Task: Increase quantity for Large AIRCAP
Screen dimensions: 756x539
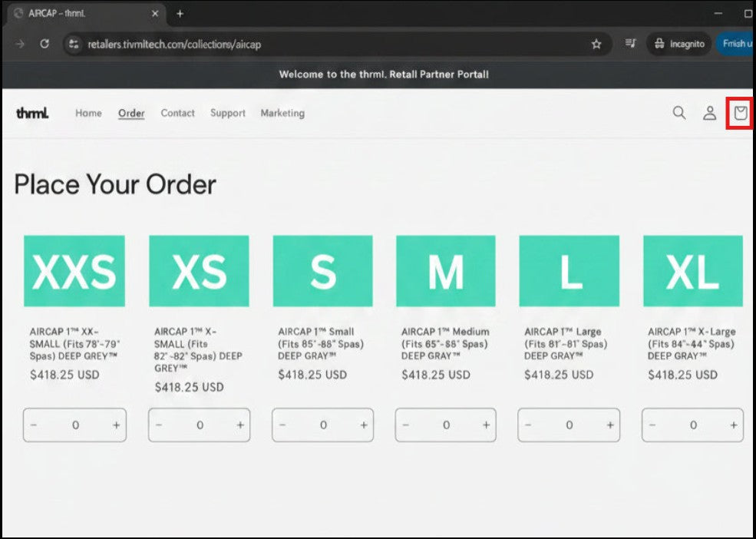Action: pos(610,425)
